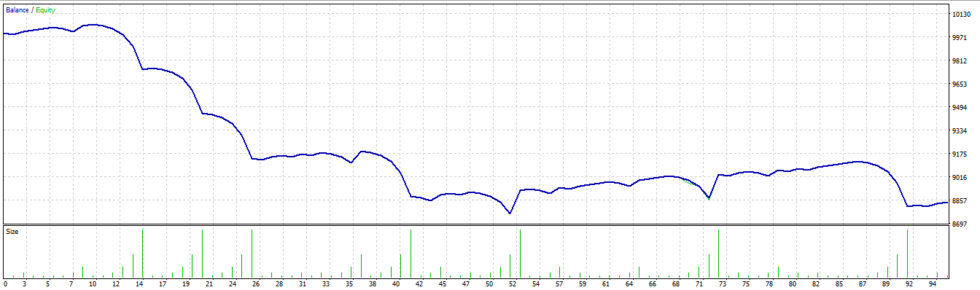Click the blue 'Balance' legend label

pyautogui.click(x=17, y=10)
